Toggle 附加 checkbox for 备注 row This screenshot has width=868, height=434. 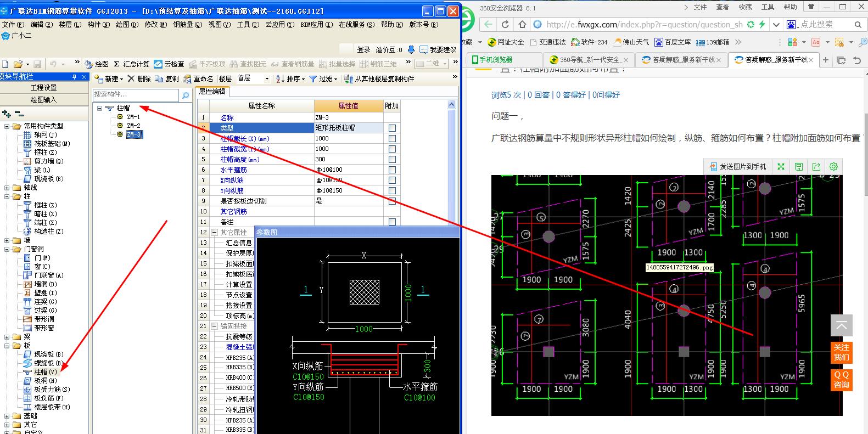(392, 222)
